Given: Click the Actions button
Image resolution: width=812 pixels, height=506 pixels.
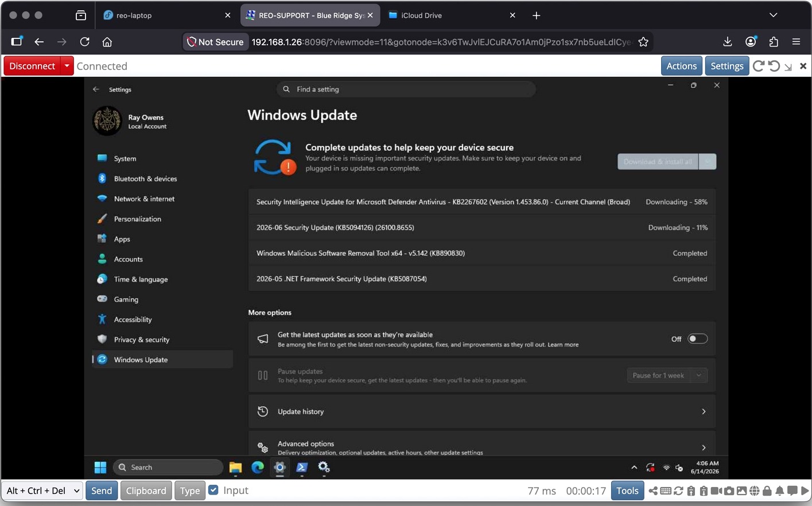Looking at the screenshot, I should 681,66.
